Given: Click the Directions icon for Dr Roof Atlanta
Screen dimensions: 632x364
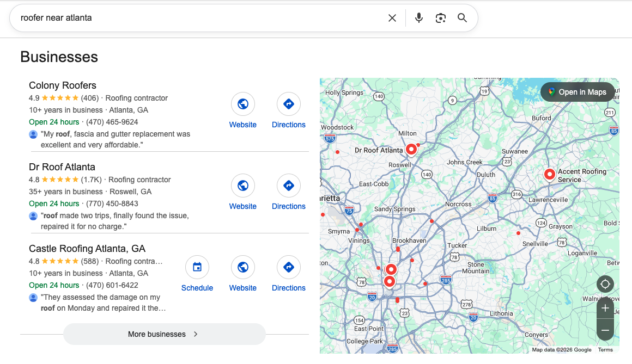Looking at the screenshot, I should pos(289,186).
